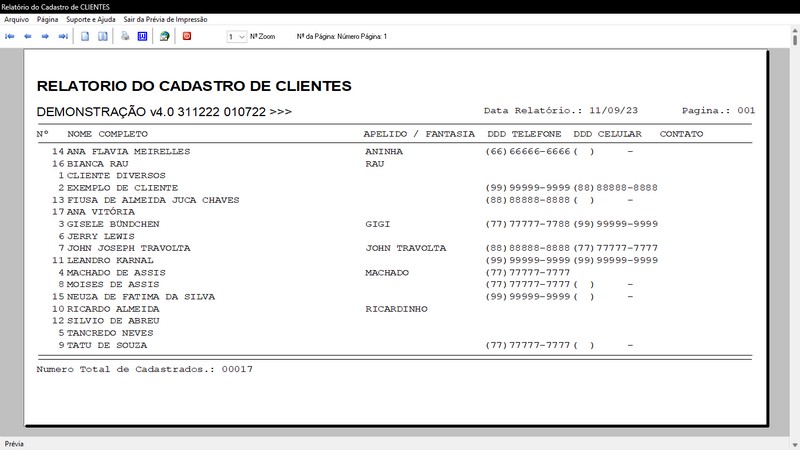Viewport: 800px width, 450px height.
Task: Click cell number (88) 88888-8888 of Exemplo de Cliente
Action: click(615, 188)
